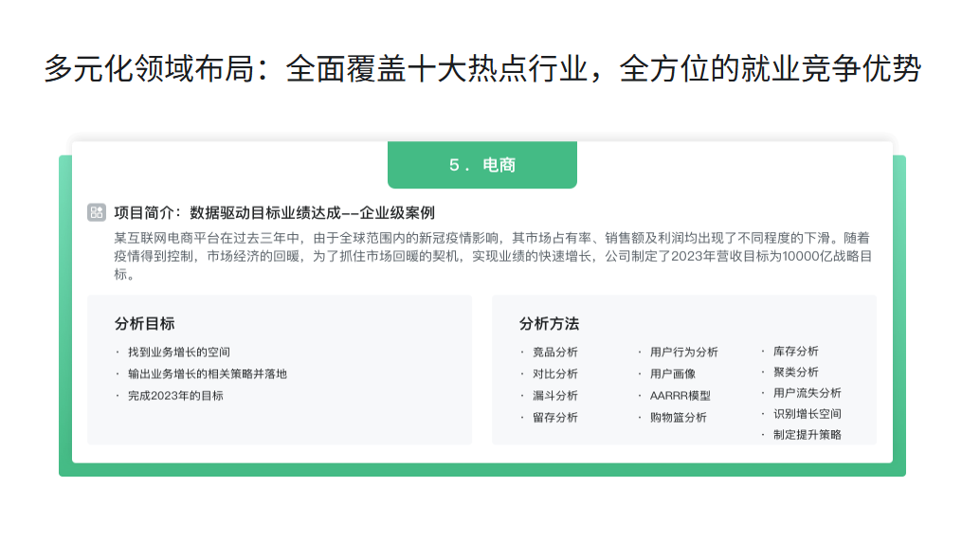
Task: Choose the 购物篮分析 entry
Action: (678, 417)
